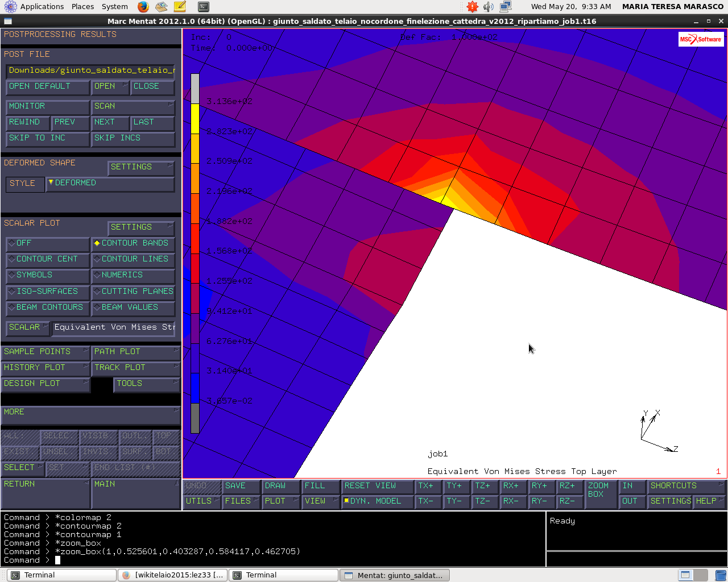Click the red update notification icon
Viewport: 728px width, 582px height.
(x=472, y=7)
